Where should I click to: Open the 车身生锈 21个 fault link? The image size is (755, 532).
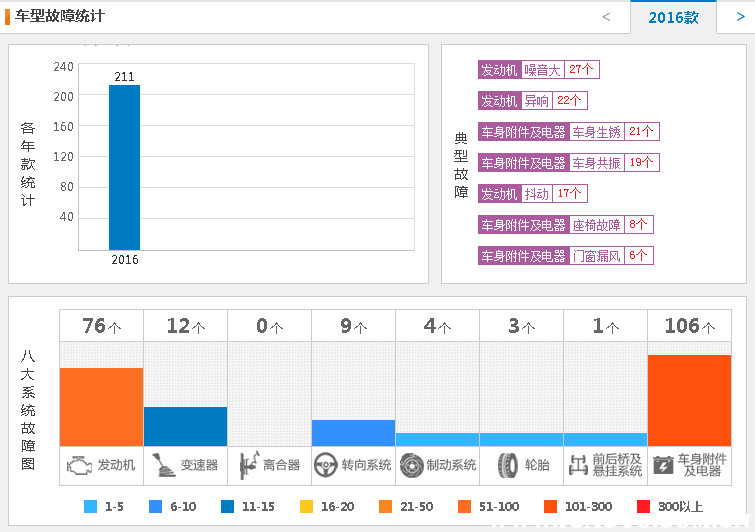click(x=614, y=132)
